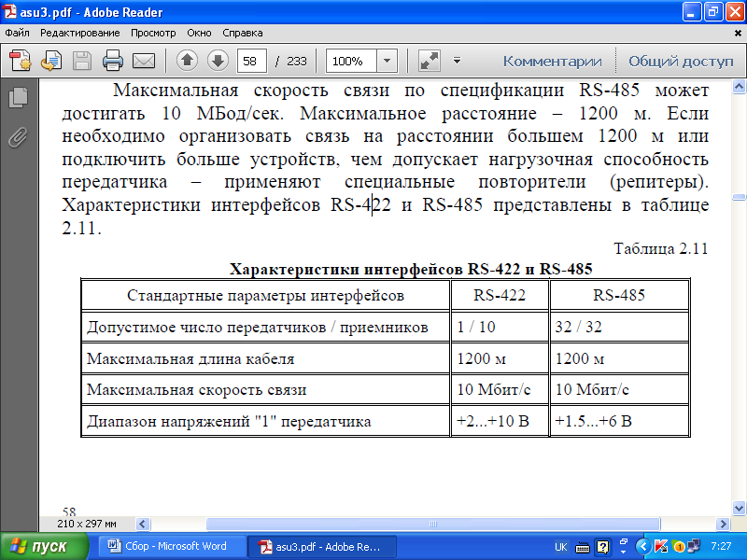The width and height of the screenshot is (747, 560).
Task: Click the Create PDF toolbar icon
Action: tap(21, 61)
